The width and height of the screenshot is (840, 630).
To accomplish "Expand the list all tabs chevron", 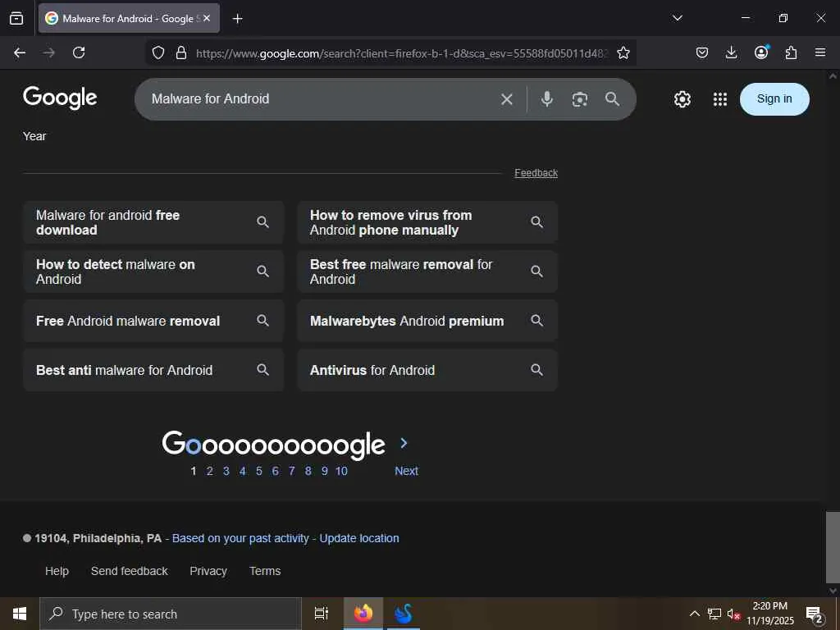I will tap(677, 18).
